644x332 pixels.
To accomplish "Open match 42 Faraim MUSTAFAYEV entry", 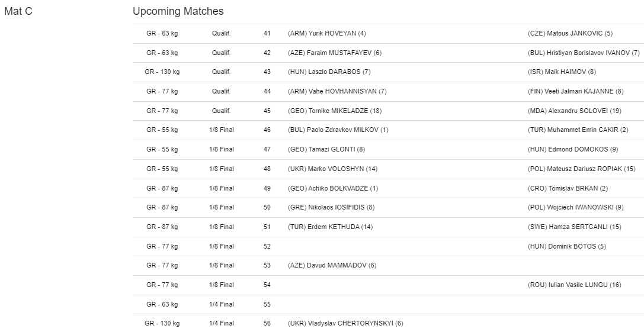I will (334, 53).
